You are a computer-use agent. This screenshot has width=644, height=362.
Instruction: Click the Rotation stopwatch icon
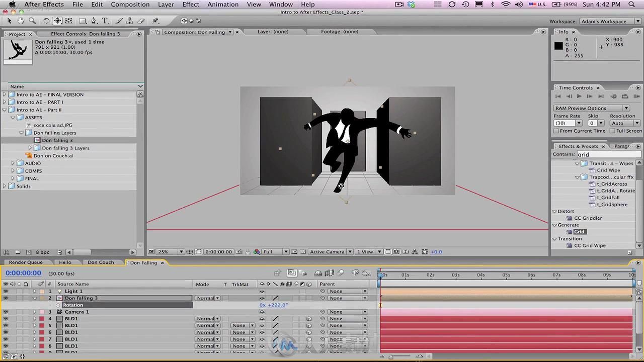(x=57, y=305)
